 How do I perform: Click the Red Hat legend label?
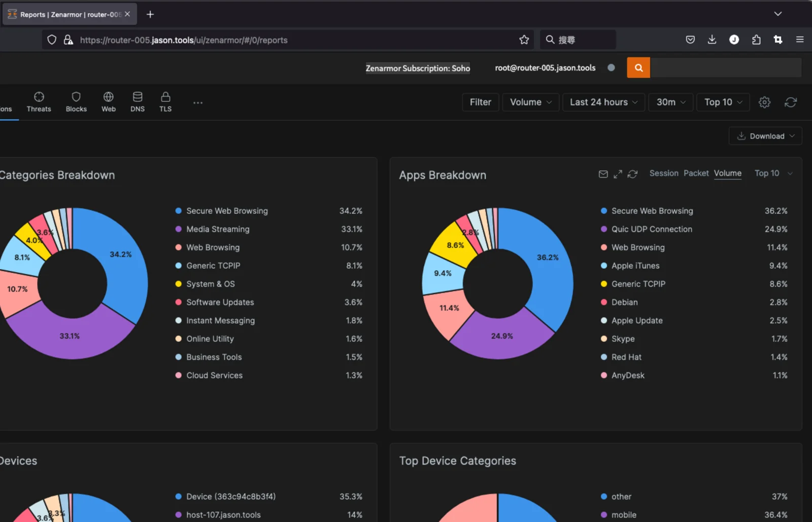[626, 357]
